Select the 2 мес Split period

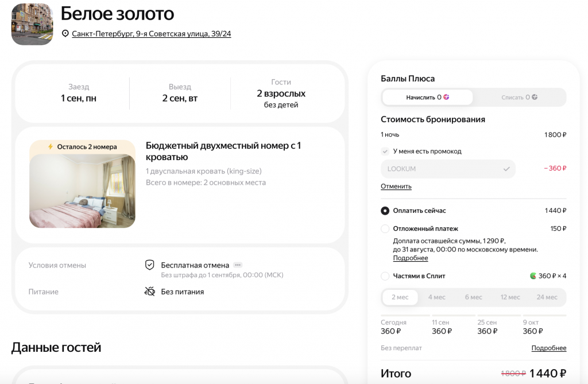(x=400, y=297)
